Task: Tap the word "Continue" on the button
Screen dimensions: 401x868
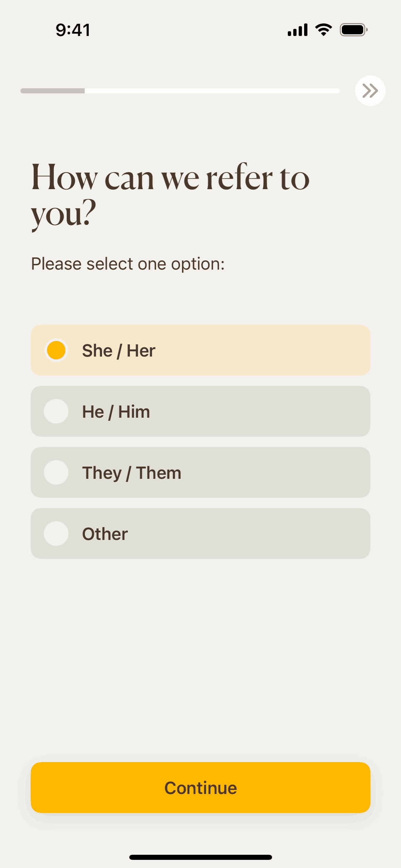Action: point(201,788)
